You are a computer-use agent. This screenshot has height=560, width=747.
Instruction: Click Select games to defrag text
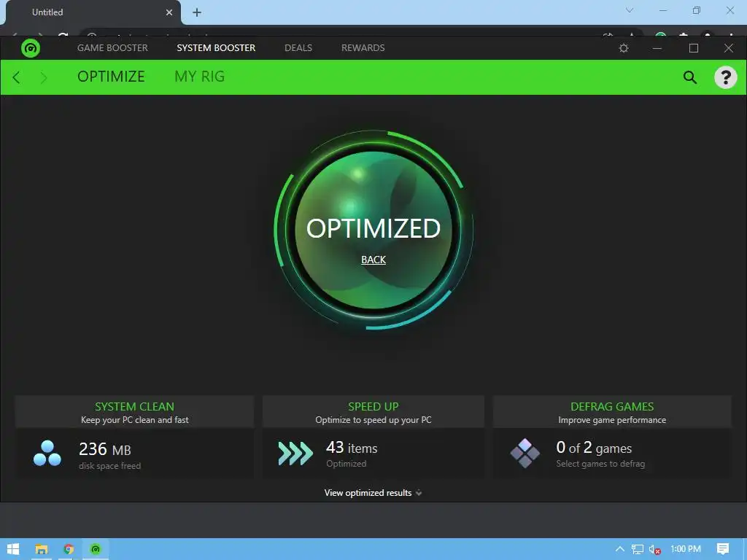coord(600,464)
